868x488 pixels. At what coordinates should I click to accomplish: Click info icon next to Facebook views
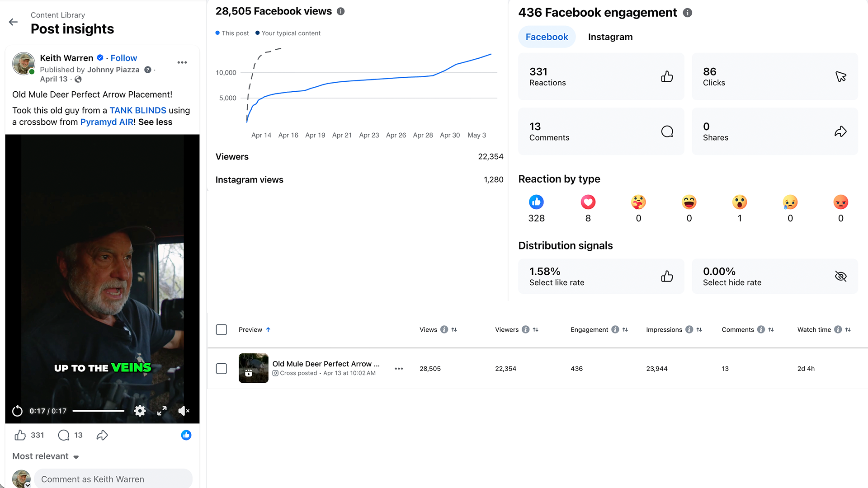pos(341,11)
